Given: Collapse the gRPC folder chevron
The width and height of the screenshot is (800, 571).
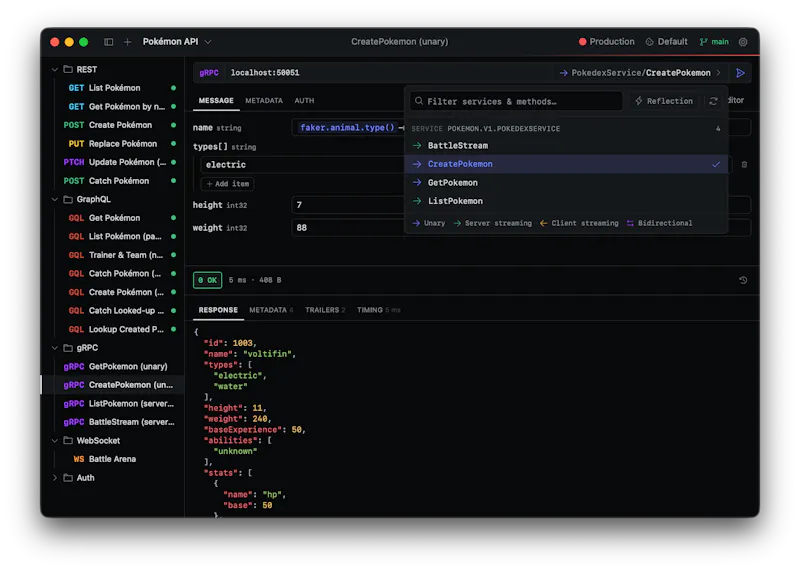Looking at the screenshot, I should [55, 348].
